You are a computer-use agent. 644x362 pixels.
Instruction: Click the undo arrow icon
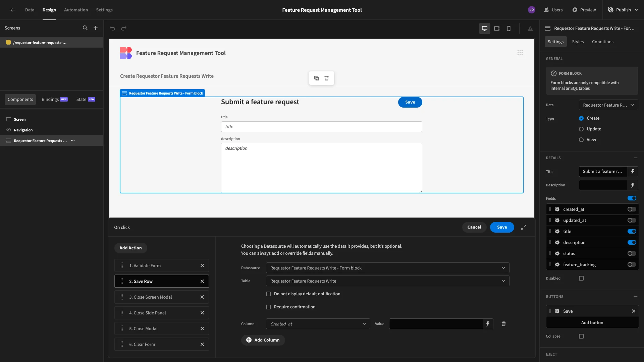point(112,28)
